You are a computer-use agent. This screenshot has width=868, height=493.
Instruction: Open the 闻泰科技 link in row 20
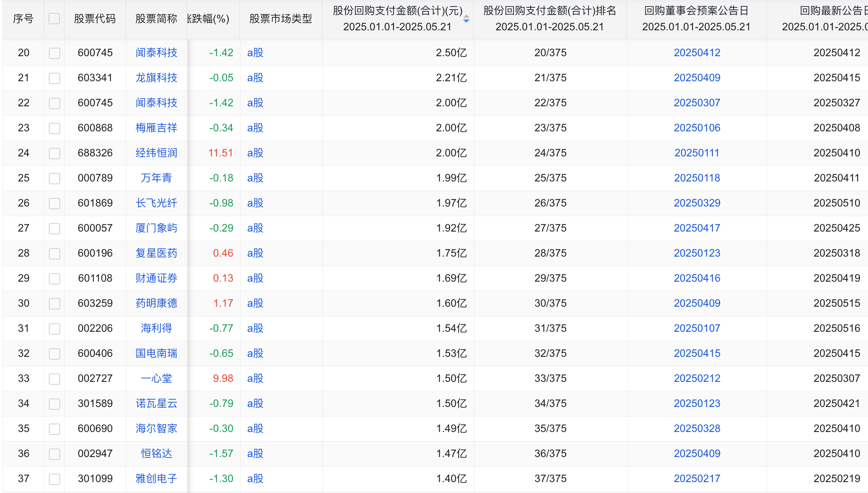(x=156, y=53)
